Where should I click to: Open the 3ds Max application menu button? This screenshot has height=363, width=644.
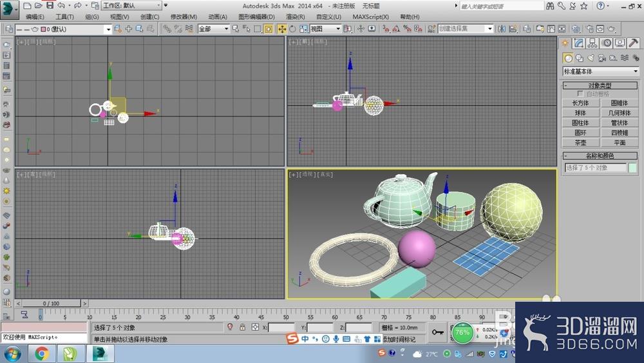click(x=10, y=10)
